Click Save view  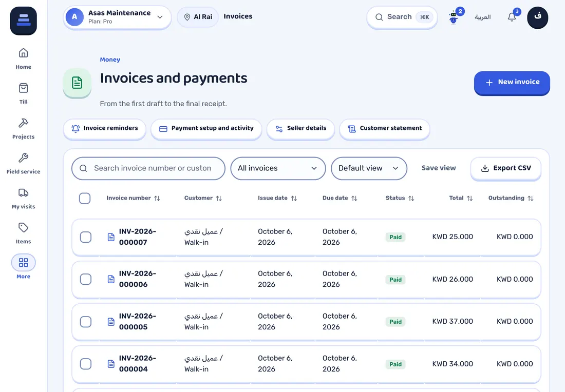click(x=439, y=168)
